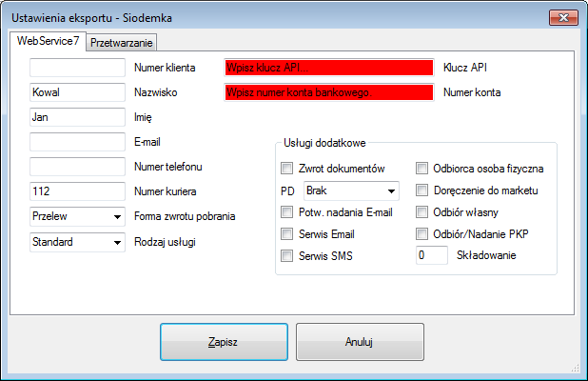Screen dimensions: 588x381
Task: Click the Forma zwrotu pobrania label
Action: coord(185,216)
